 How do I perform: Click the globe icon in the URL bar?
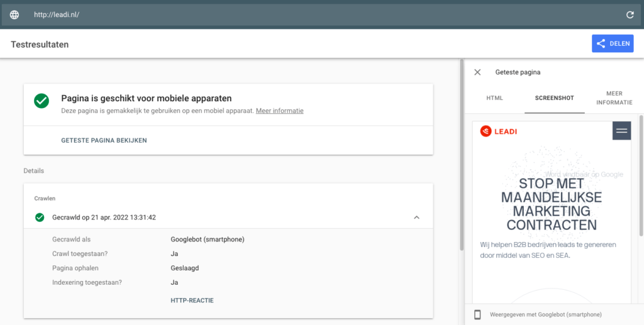(x=14, y=14)
